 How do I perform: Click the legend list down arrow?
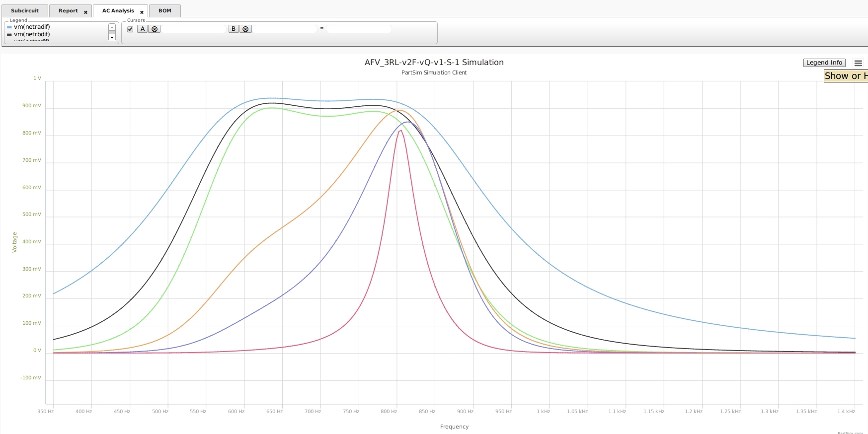pyautogui.click(x=112, y=38)
